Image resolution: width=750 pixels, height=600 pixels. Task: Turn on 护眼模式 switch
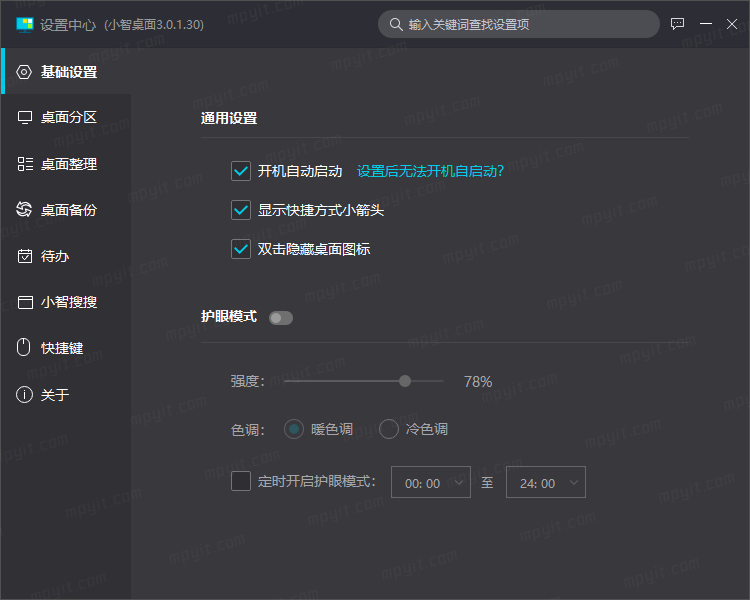[281, 318]
